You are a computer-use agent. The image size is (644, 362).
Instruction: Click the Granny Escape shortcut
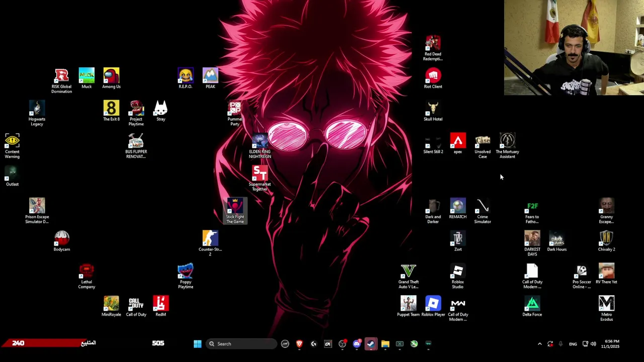606,211
